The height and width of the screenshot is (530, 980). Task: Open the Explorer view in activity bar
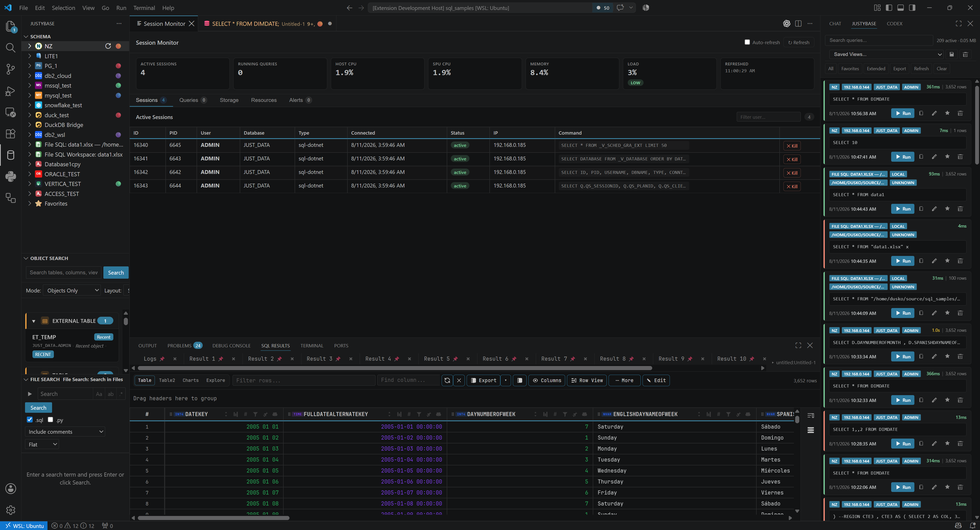tap(11, 27)
